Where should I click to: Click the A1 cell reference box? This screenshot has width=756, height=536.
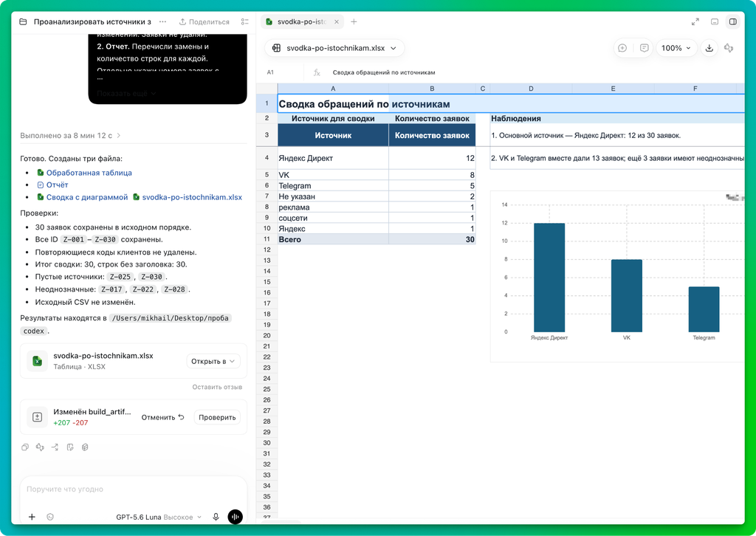point(270,72)
